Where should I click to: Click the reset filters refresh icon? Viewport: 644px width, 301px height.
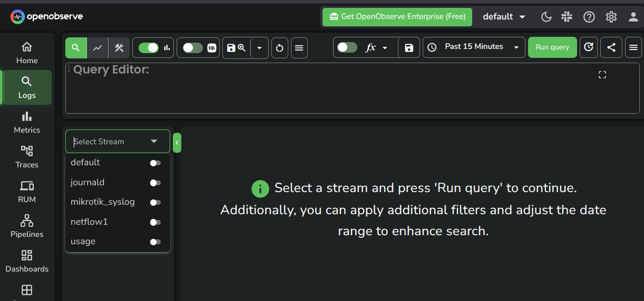pyautogui.click(x=279, y=48)
